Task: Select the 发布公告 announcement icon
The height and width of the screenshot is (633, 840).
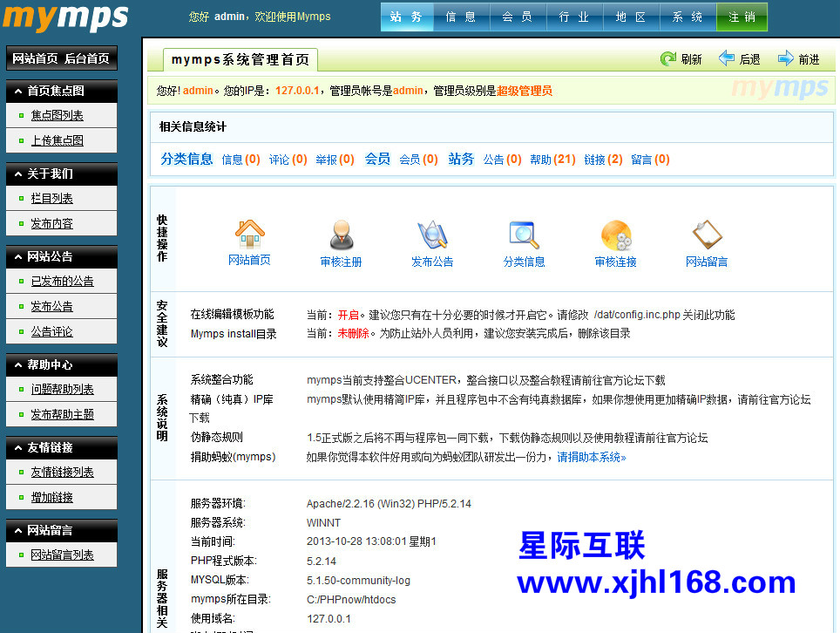Action: coord(432,235)
